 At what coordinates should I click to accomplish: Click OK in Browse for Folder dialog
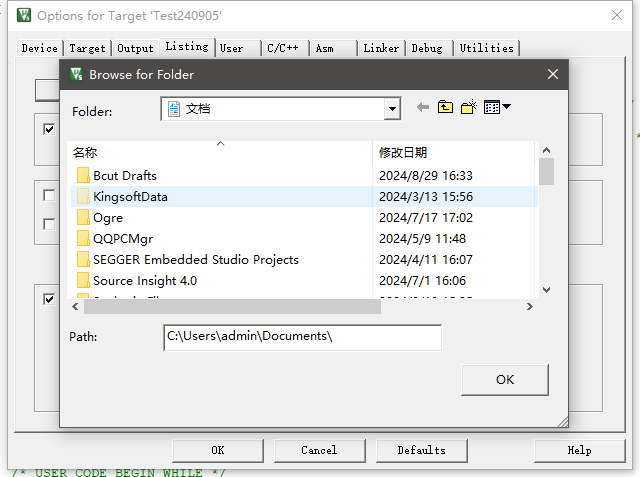click(x=505, y=379)
